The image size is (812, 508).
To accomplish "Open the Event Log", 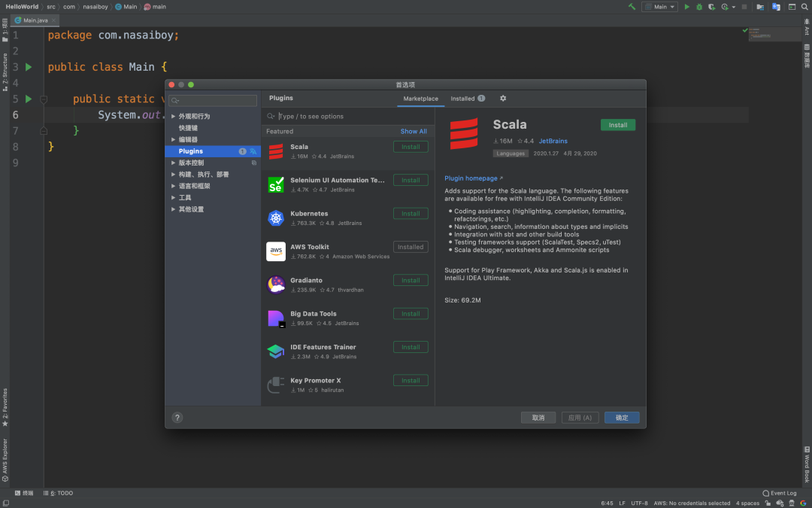I will [780, 493].
